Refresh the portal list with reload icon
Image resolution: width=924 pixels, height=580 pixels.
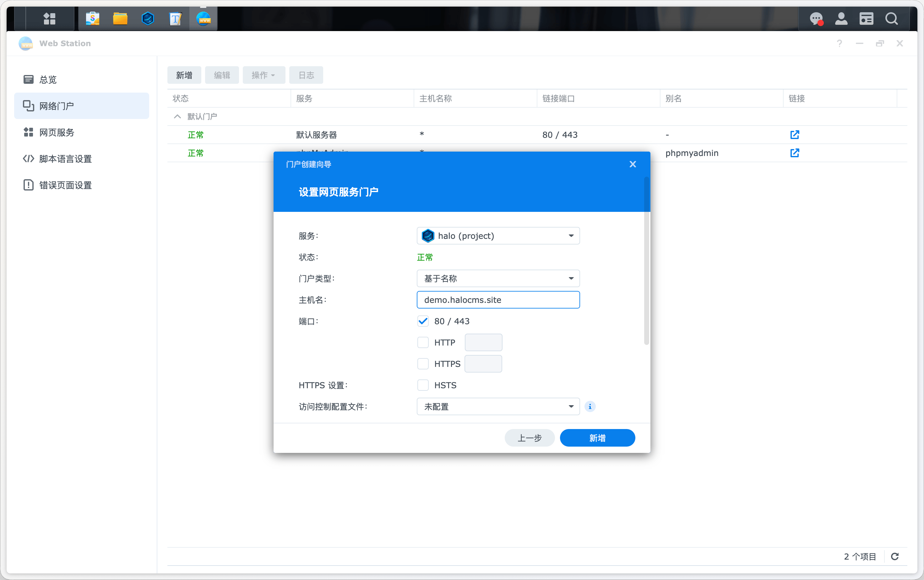(x=894, y=556)
